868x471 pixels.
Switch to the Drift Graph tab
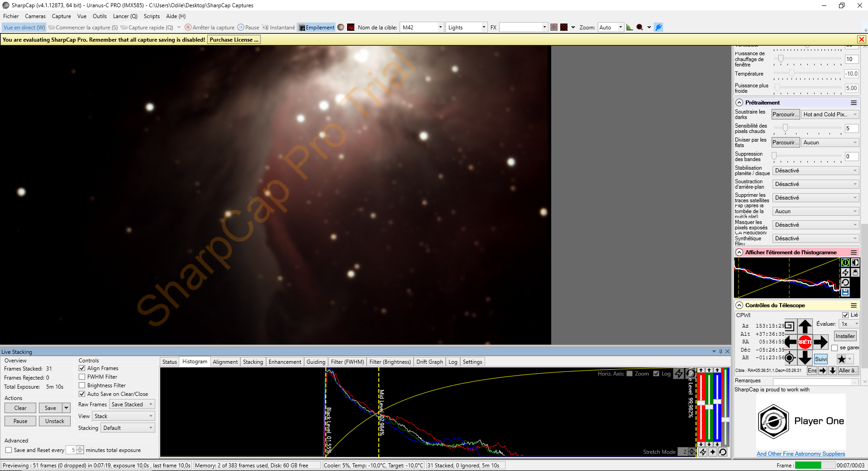pyautogui.click(x=429, y=362)
